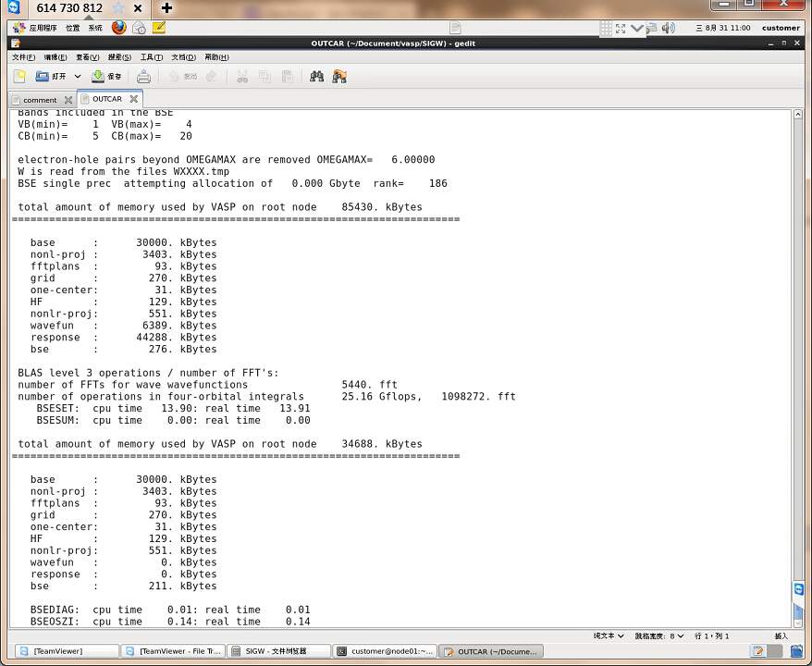Switch to the comment tab
The height and width of the screenshot is (666, 812).
(40, 100)
